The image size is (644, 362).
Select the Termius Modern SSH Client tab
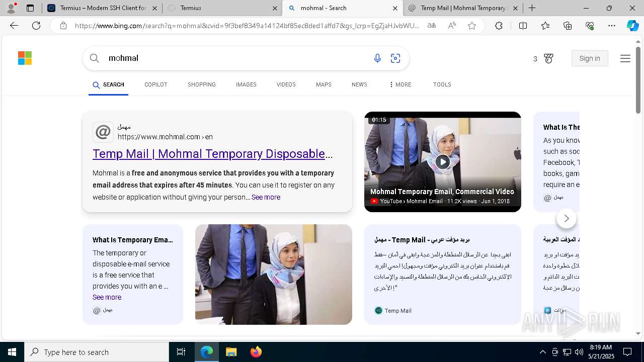click(x=102, y=8)
